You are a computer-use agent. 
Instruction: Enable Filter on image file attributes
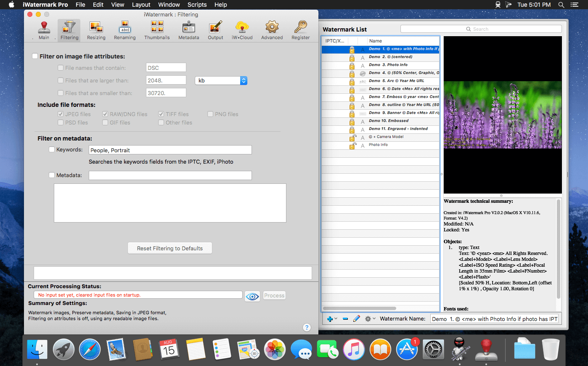pos(35,56)
